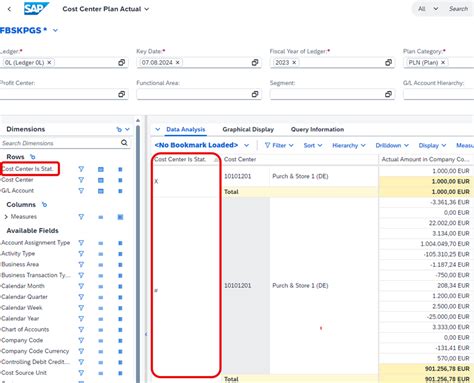Move Calendar Year to rows axis
Image resolution: width=474 pixels, height=383 pixels.
[x=101, y=319]
